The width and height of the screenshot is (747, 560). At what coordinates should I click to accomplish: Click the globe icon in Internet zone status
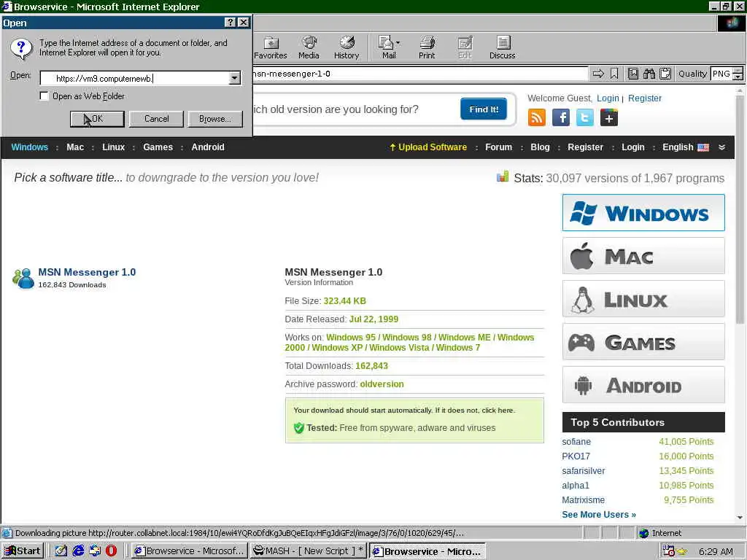643,533
